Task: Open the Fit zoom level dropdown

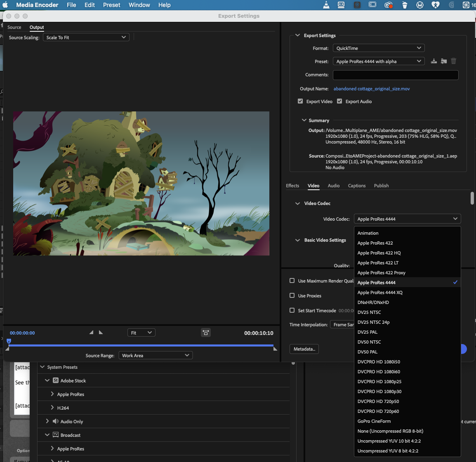Action: click(141, 333)
